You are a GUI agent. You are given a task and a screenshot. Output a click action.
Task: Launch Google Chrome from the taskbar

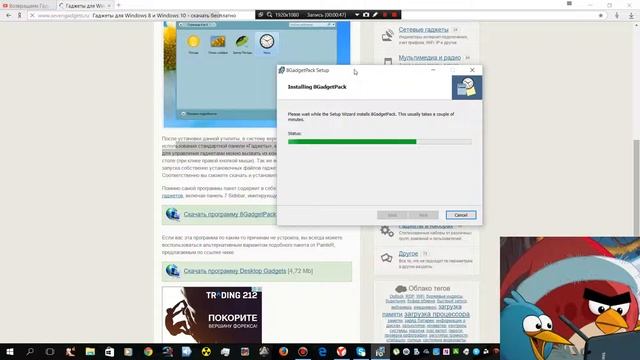(148, 351)
